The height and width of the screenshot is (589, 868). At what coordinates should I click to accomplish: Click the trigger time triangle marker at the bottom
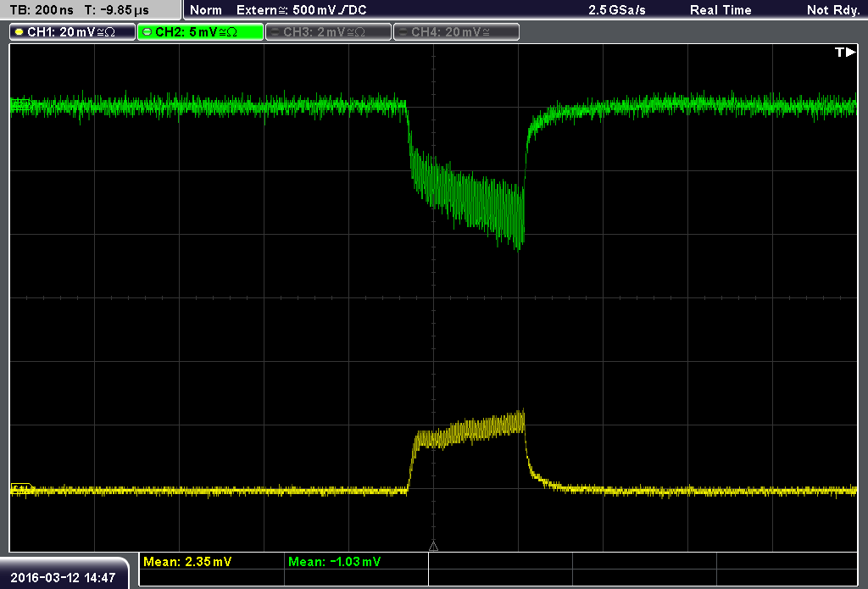[x=433, y=547]
